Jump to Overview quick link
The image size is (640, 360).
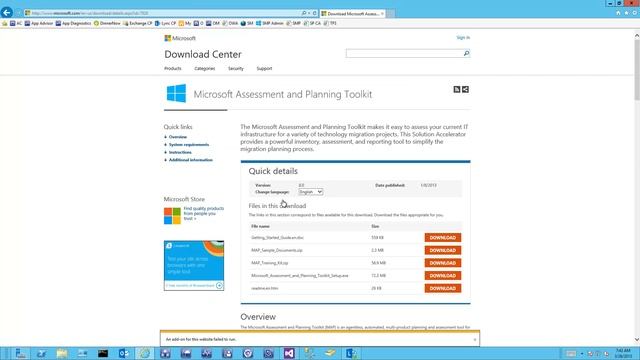coord(178,137)
